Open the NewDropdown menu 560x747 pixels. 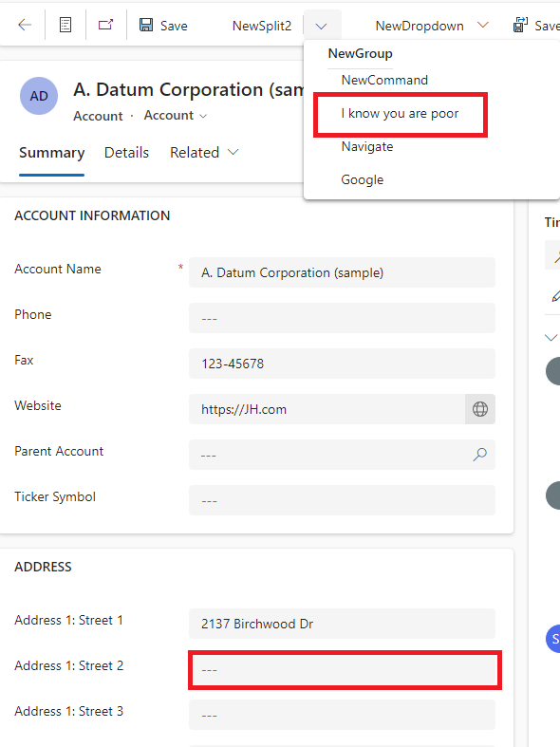pyautogui.click(x=432, y=26)
